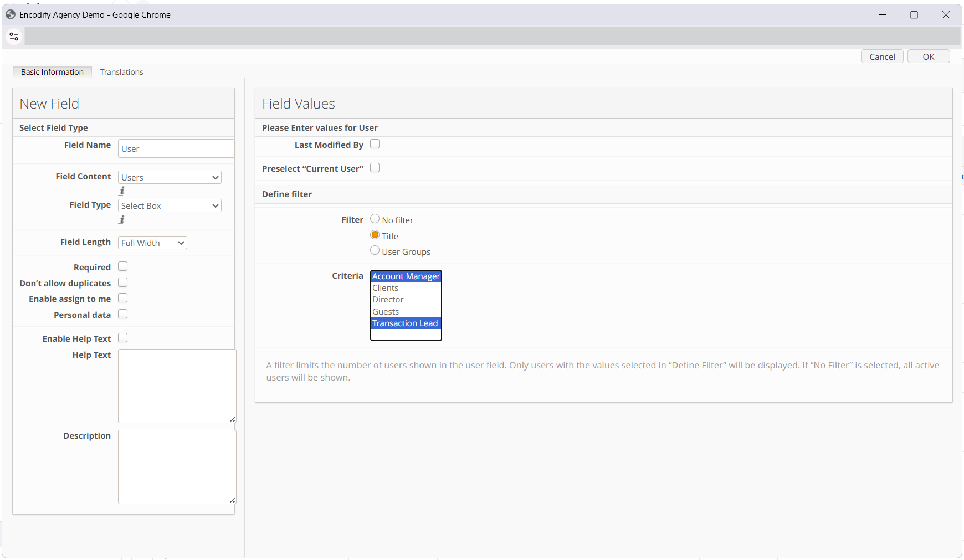Choose the User Groups radio button

pyautogui.click(x=375, y=250)
